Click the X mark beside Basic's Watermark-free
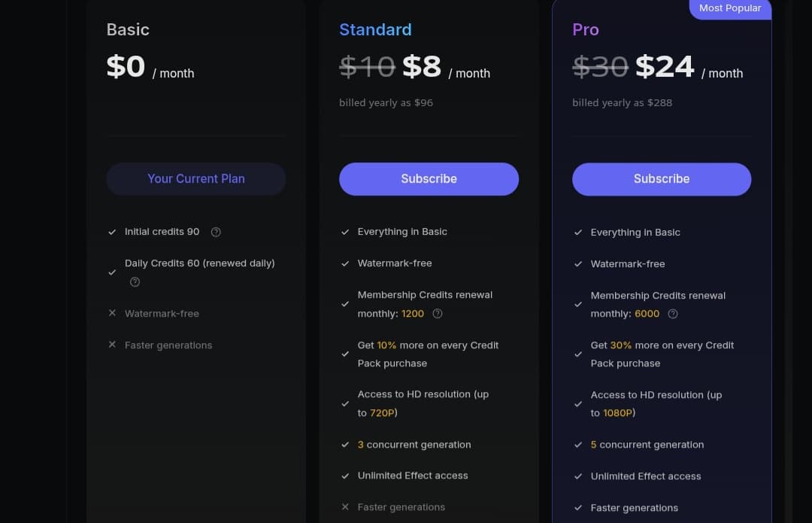This screenshot has height=523, width=812. [x=112, y=313]
